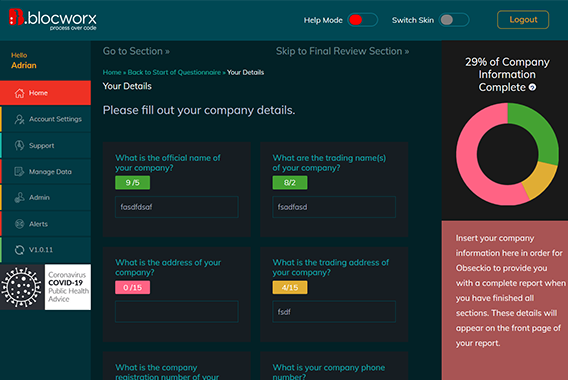The image size is (568, 380).
Task: Toggle the Help Mode switch
Action: [362, 20]
